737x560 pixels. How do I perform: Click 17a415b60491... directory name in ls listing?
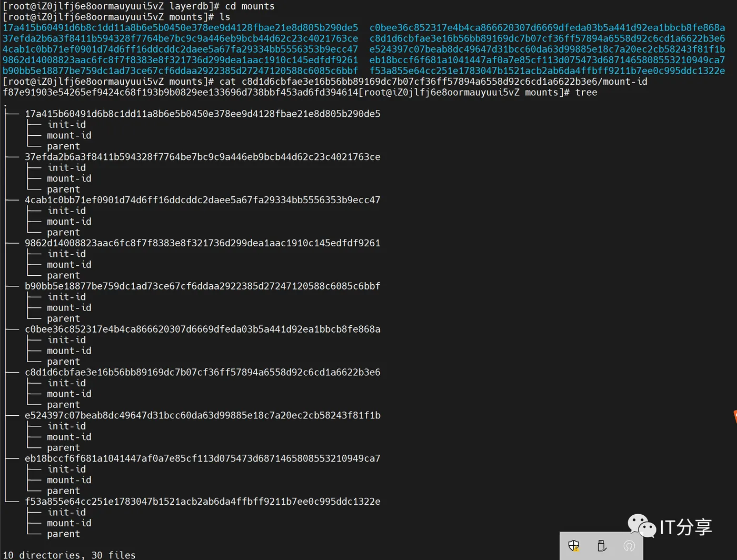(x=180, y=28)
